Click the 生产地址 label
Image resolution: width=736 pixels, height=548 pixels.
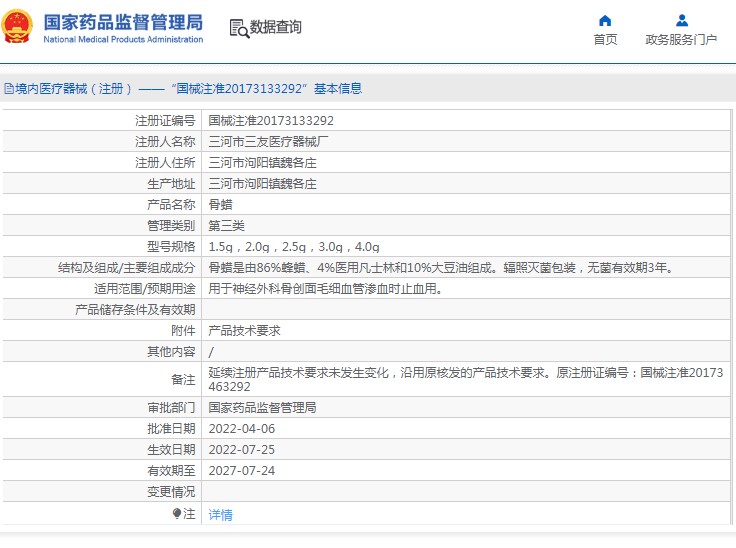coord(171,184)
